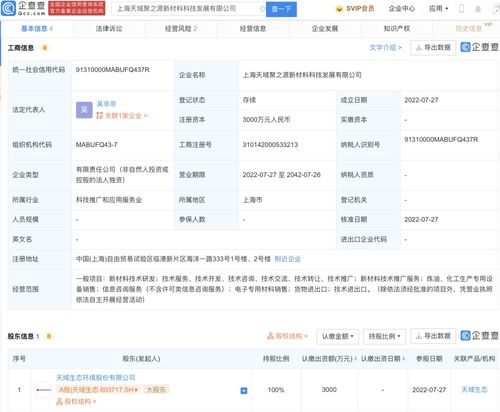Viewport: 500px width, 412px height.
Task: Switch to 知识产权 tab
Action: point(397,29)
